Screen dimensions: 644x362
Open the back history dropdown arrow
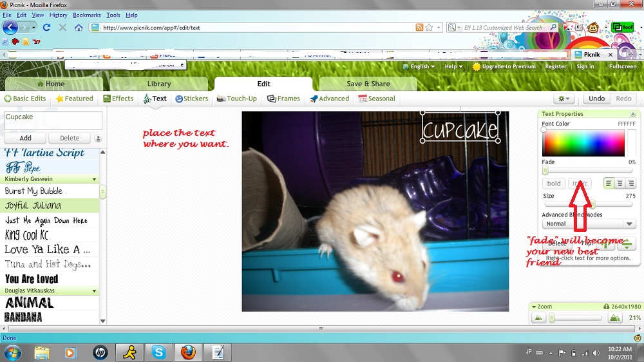(x=33, y=28)
